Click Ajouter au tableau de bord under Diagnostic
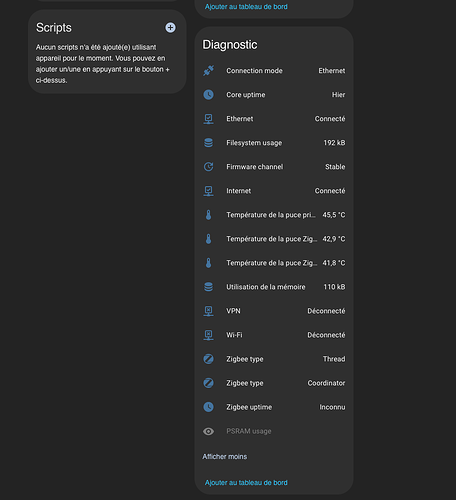Image resolution: width=456 pixels, height=500 pixels. pyautogui.click(x=246, y=483)
